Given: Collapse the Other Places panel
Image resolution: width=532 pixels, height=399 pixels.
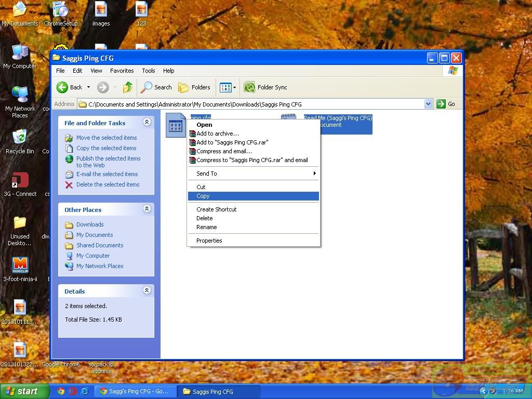Looking at the screenshot, I should (147, 209).
